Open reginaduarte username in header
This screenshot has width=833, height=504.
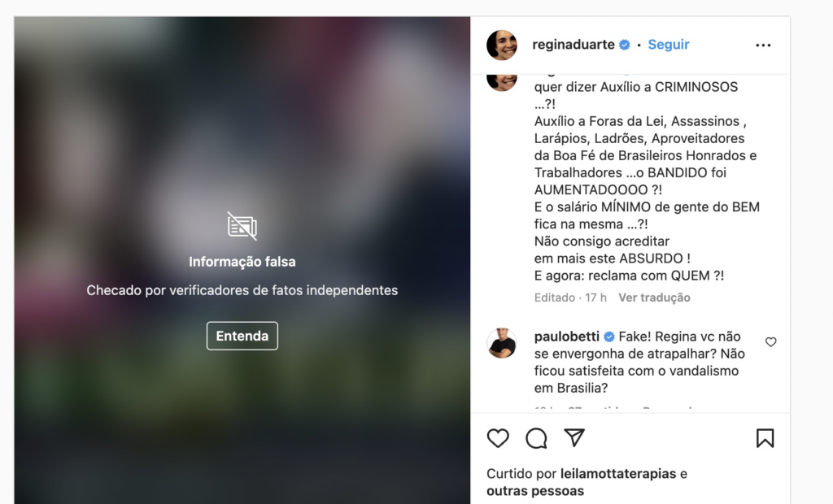tap(574, 45)
